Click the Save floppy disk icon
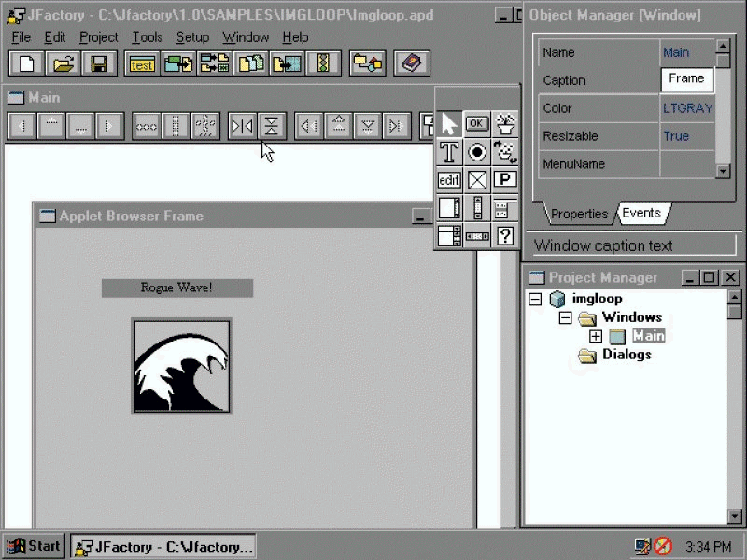Screen dimensions: 747x560 click(x=98, y=63)
